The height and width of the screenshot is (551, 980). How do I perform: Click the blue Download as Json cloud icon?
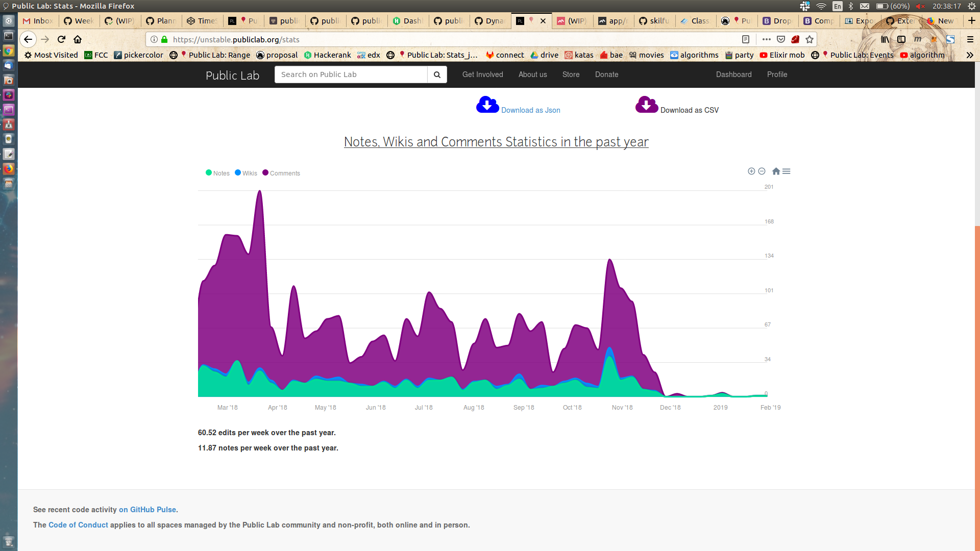click(487, 105)
